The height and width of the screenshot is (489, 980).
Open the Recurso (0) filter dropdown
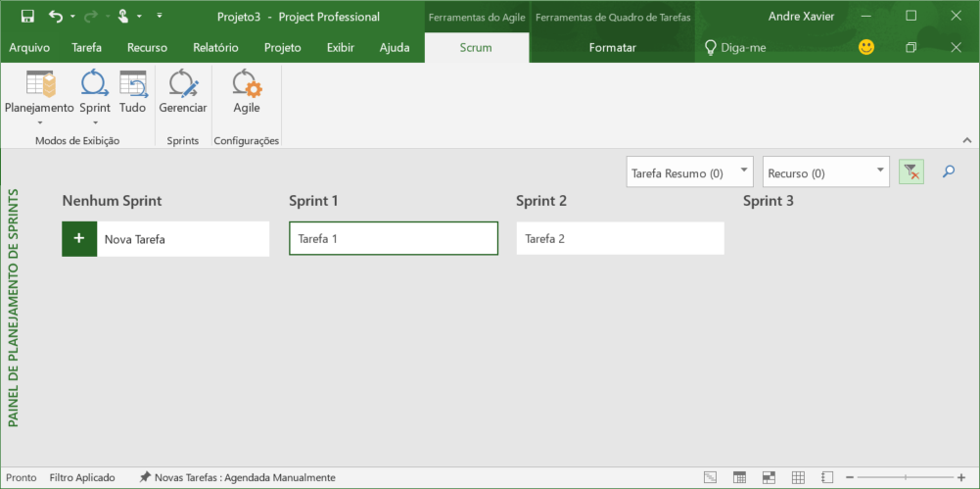pos(825,171)
